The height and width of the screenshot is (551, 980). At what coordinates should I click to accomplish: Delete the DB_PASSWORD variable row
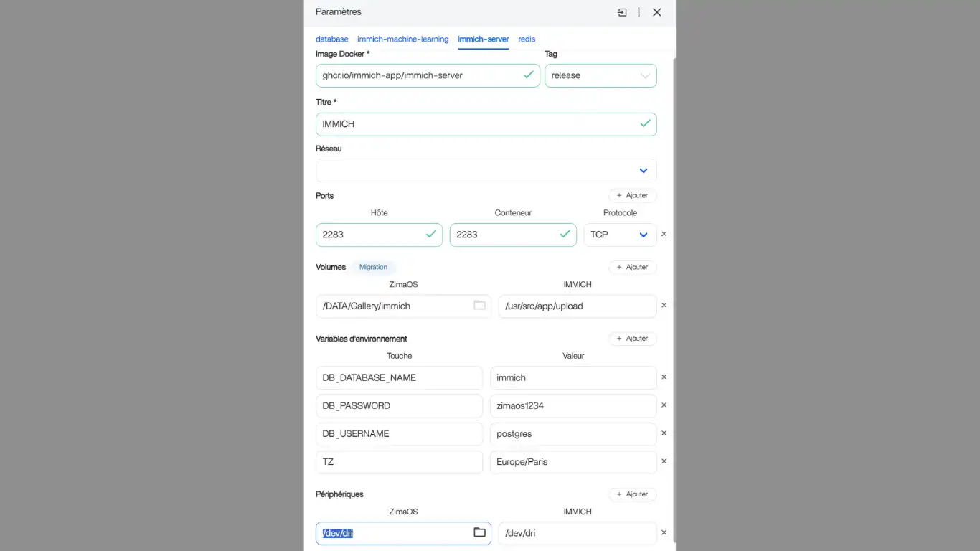pos(664,405)
